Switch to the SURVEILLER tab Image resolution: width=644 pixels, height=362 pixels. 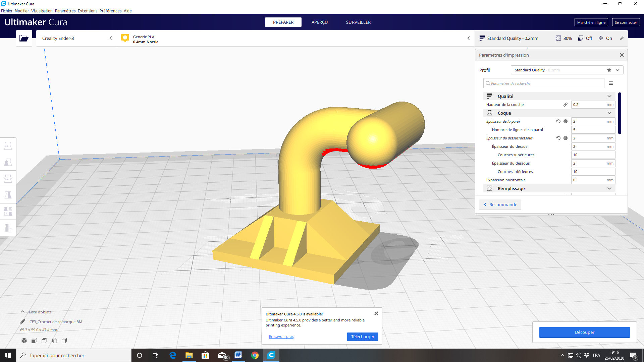[x=358, y=22]
